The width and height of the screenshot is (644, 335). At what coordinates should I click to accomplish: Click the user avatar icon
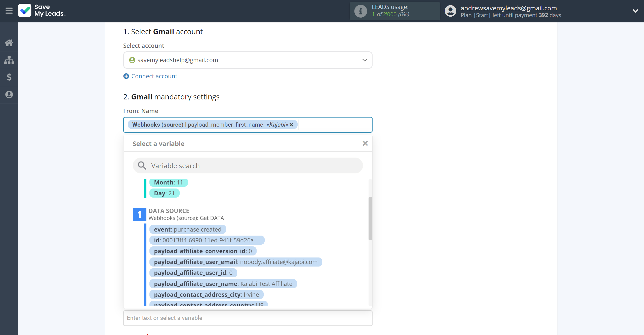[x=451, y=11]
